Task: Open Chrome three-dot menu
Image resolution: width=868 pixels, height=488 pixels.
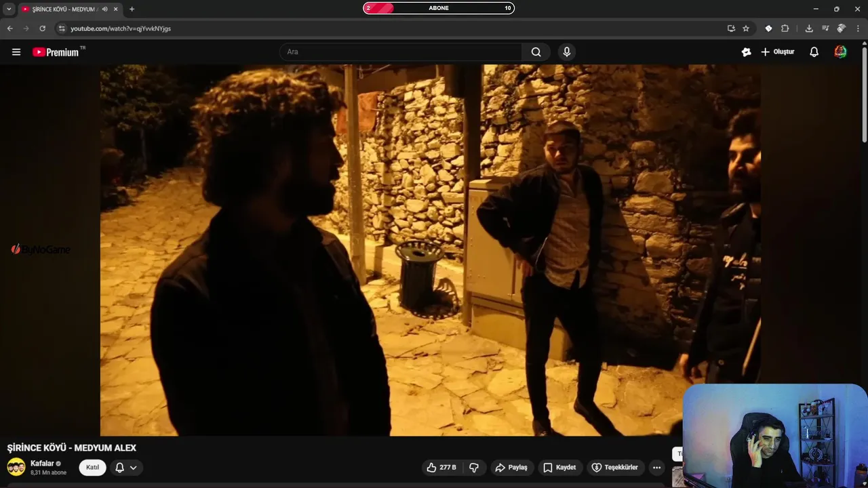Action: tap(858, 28)
